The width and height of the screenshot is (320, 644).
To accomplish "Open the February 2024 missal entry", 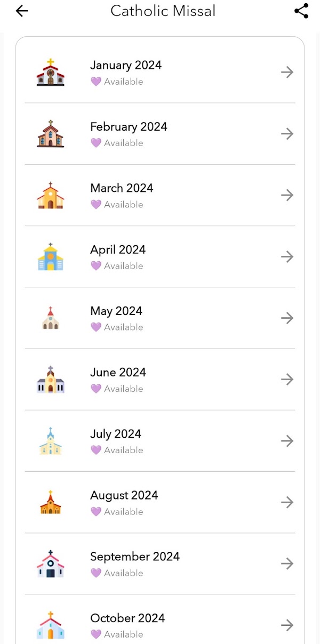I will [160, 134].
